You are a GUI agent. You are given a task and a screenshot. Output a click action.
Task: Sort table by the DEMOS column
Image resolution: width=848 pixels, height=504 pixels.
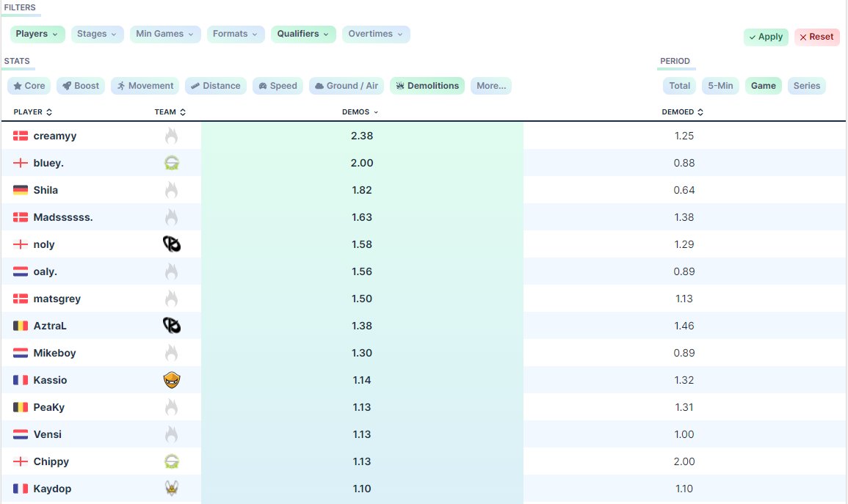coord(360,112)
